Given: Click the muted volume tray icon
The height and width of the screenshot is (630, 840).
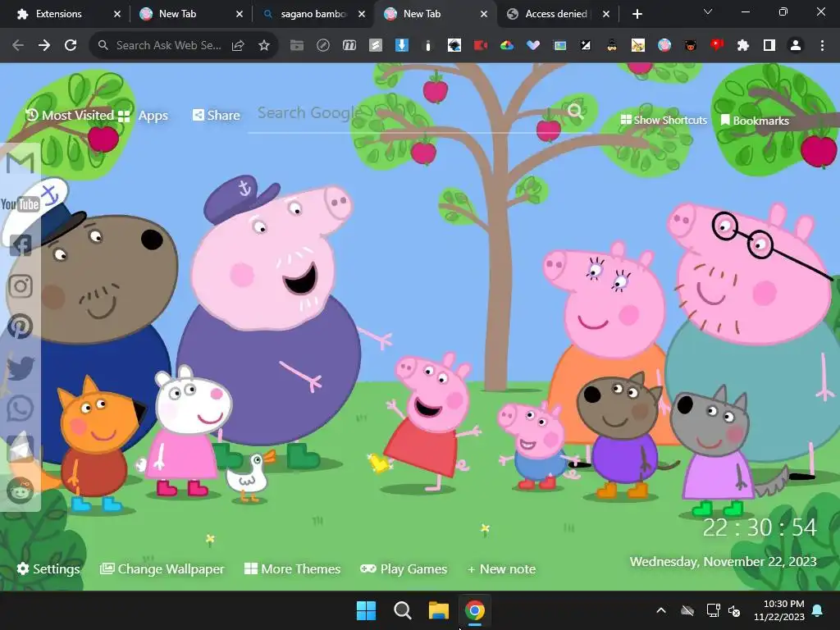Looking at the screenshot, I should click(734, 610).
